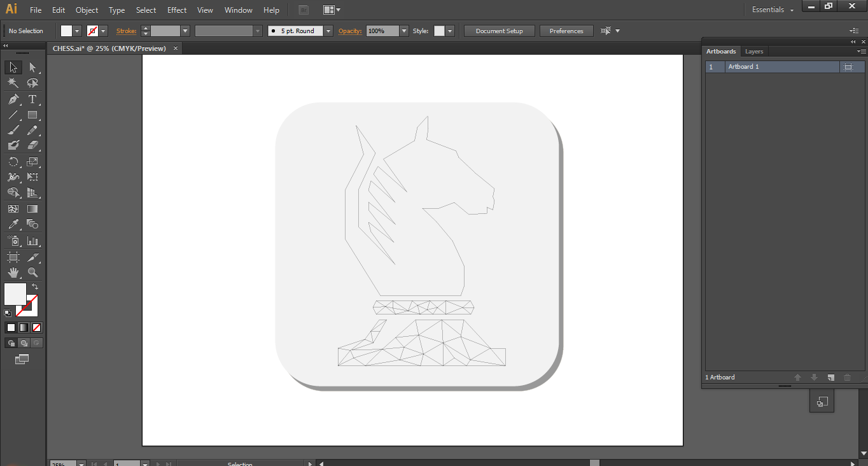Click the Fill color box in toolbox
The image size is (868, 466).
click(x=15, y=294)
